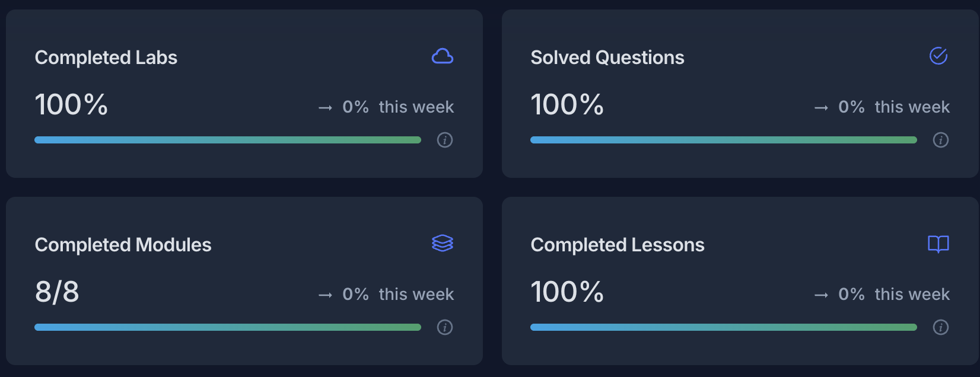This screenshot has width=980, height=377.
Task: Click "this week" text in Completed Lessons
Action: 912,294
